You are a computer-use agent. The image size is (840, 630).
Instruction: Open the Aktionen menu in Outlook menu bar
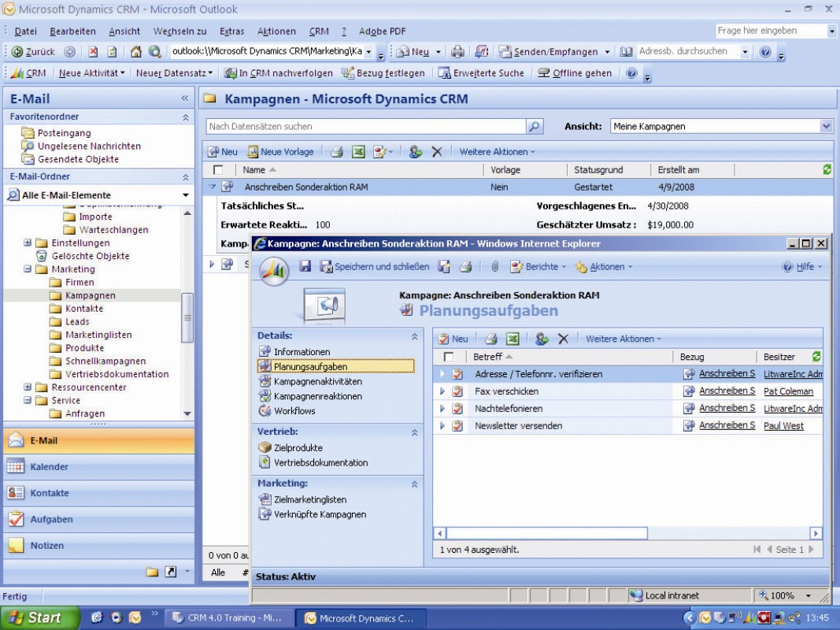pos(276,31)
